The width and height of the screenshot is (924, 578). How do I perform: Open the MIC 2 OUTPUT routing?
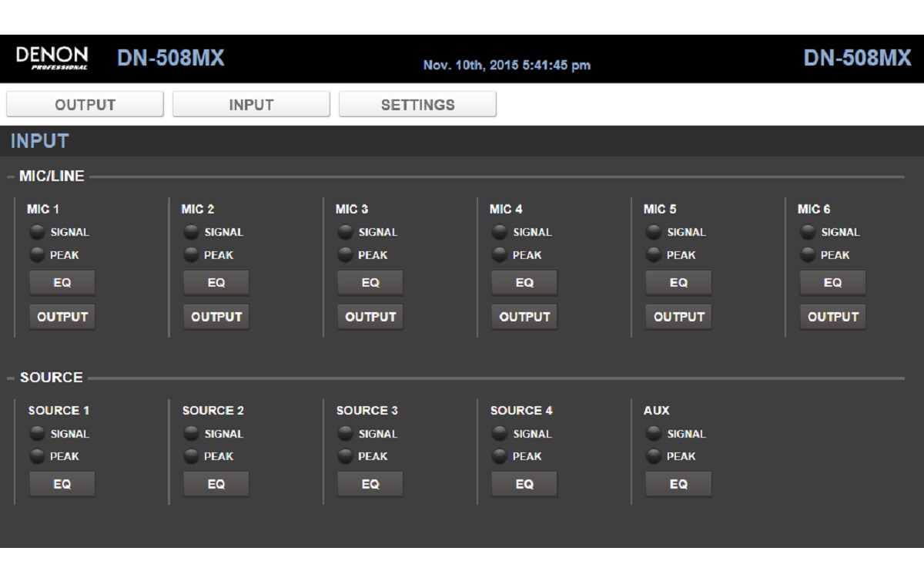(x=216, y=317)
